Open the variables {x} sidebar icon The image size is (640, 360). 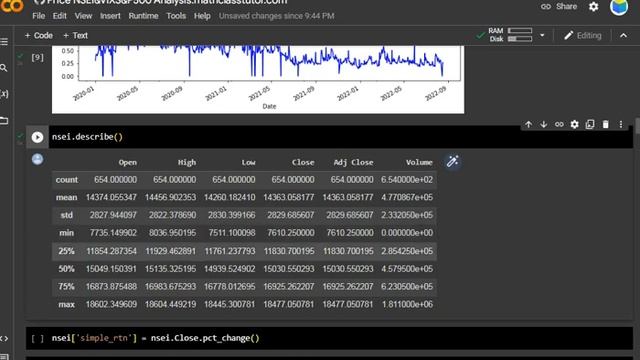tap(4, 94)
